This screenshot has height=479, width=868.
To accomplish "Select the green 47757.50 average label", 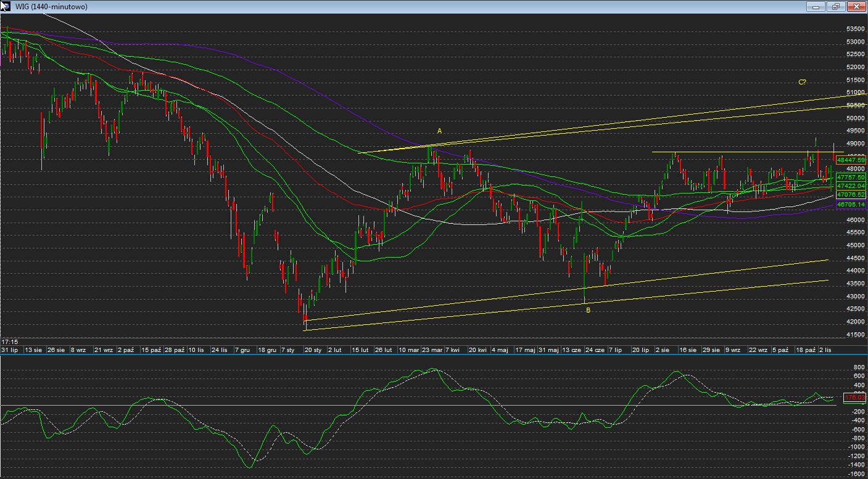I will pos(851,177).
